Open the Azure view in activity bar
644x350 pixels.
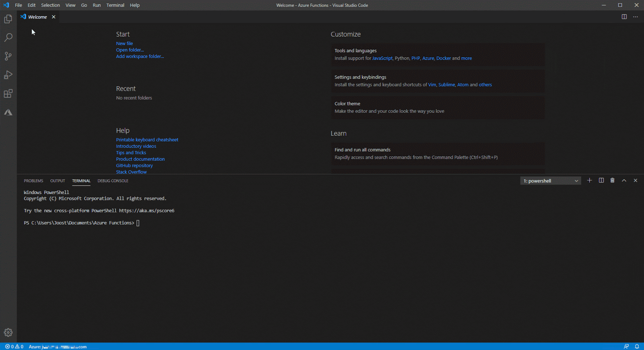click(x=8, y=112)
